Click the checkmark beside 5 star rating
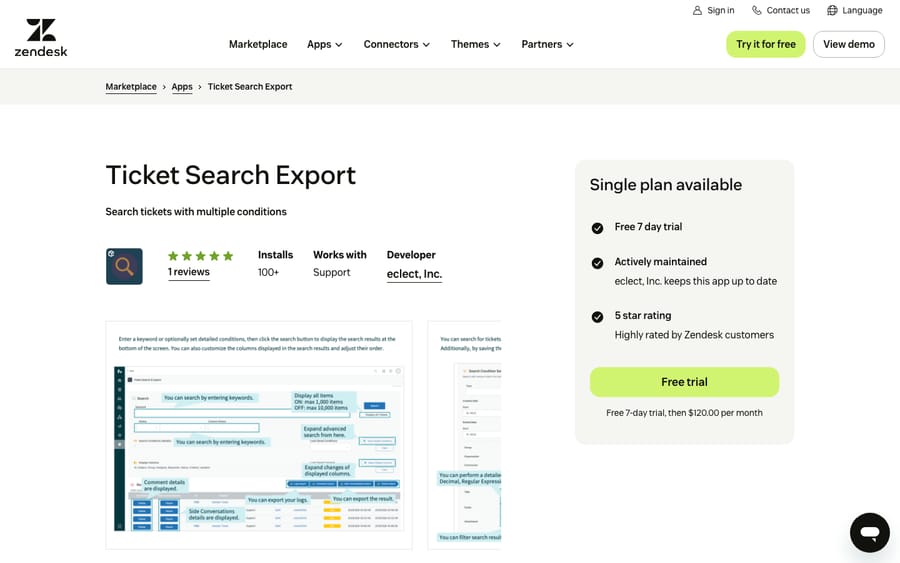 click(597, 317)
